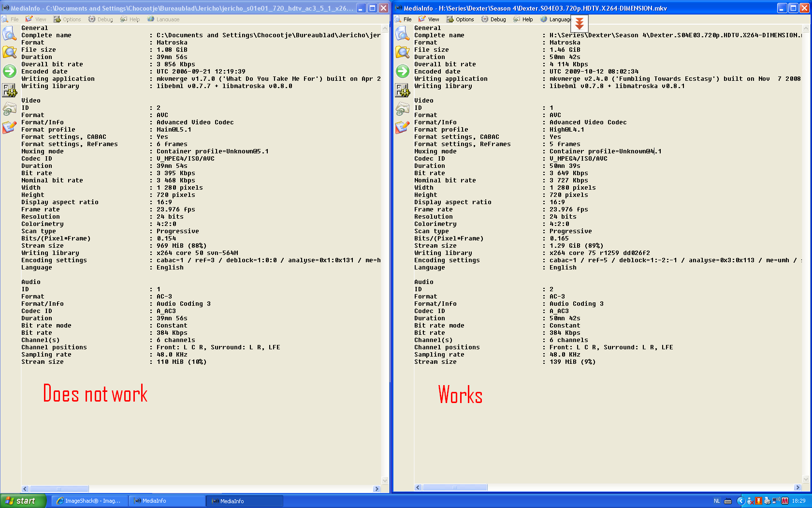Click green arrow icon in right Dexter window

click(402, 71)
